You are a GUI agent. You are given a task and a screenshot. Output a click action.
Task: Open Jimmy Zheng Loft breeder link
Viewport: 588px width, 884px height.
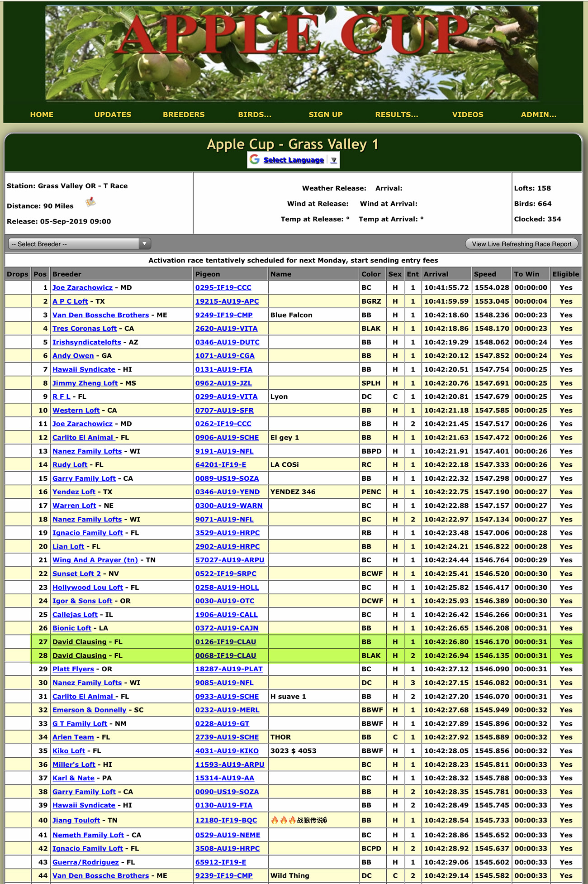pos(85,383)
